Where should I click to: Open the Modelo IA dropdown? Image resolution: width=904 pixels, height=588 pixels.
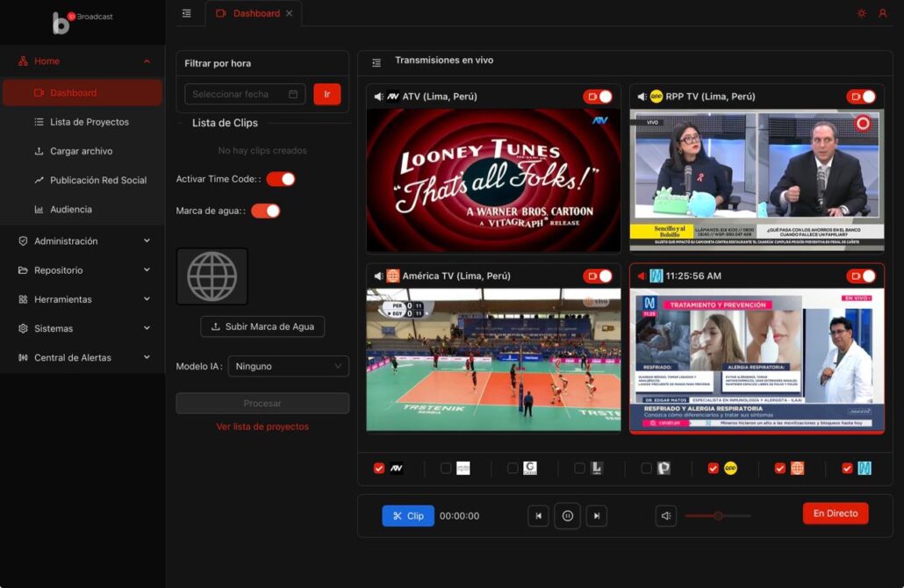pyautogui.click(x=288, y=366)
